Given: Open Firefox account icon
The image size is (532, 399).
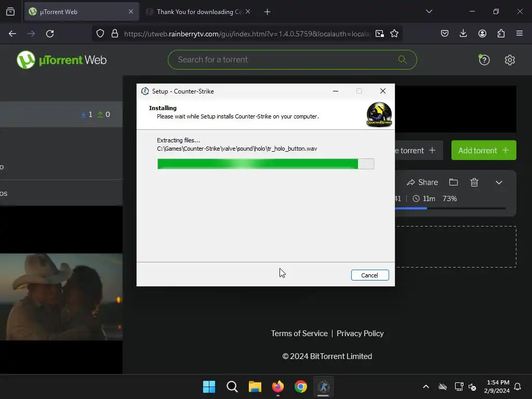Looking at the screenshot, I should [482, 33].
